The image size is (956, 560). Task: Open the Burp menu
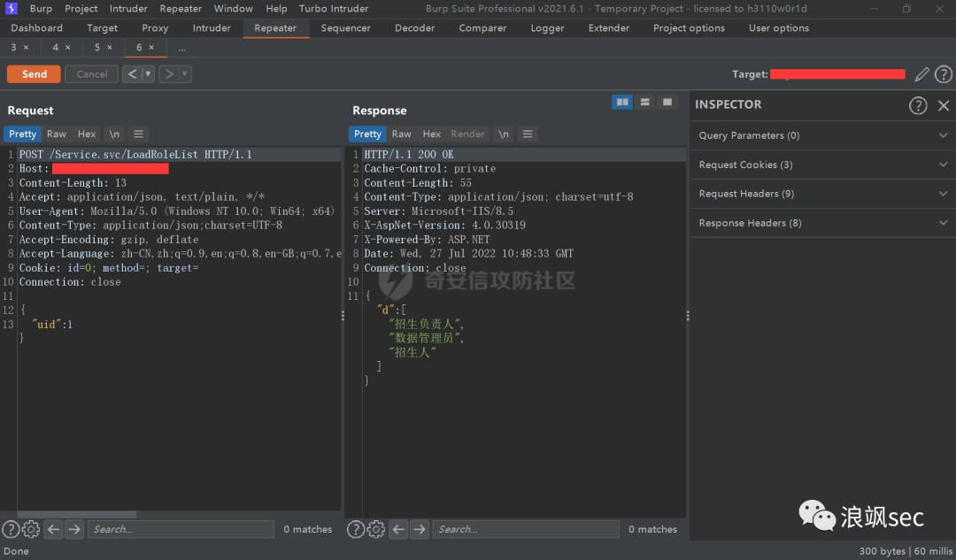(41, 9)
